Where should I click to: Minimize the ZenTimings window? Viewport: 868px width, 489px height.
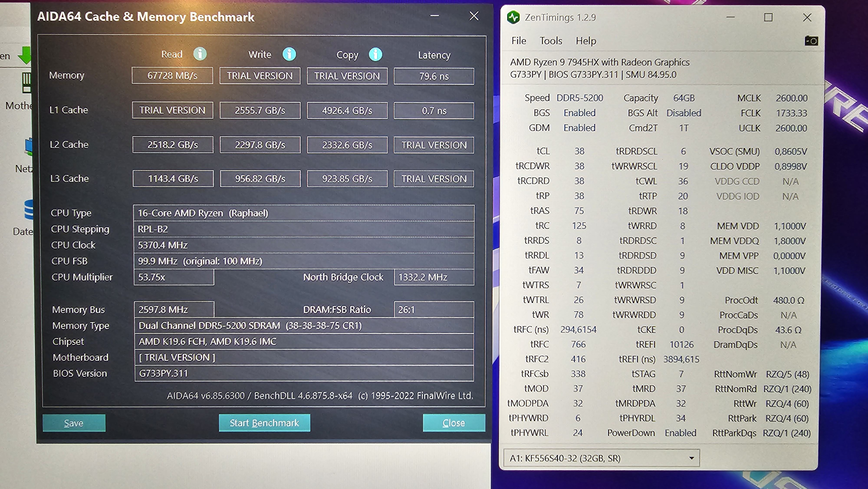tap(730, 17)
